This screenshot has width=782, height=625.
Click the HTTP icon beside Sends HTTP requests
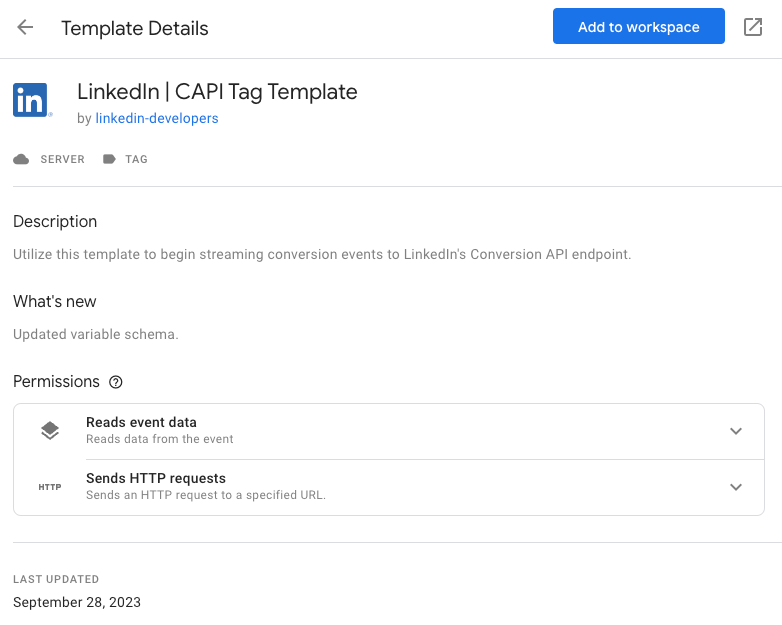pyautogui.click(x=50, y=487)
